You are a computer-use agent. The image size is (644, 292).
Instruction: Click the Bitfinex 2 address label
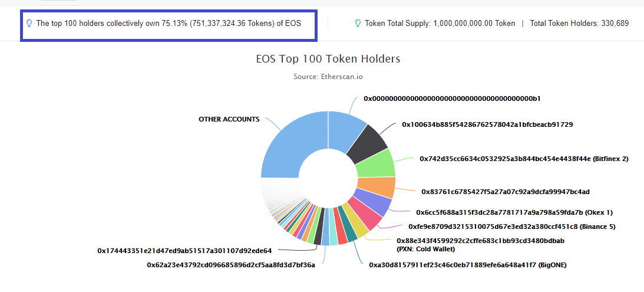[x=524, y=159]
